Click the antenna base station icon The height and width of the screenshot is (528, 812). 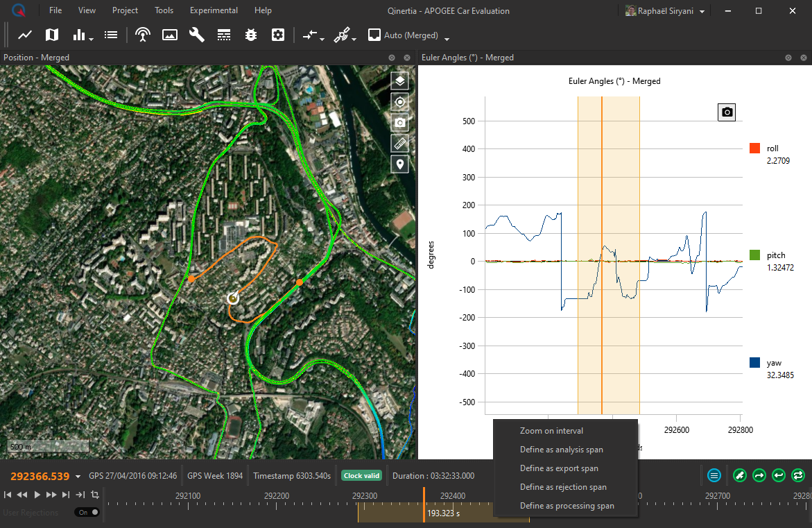[x=143, y=35]
